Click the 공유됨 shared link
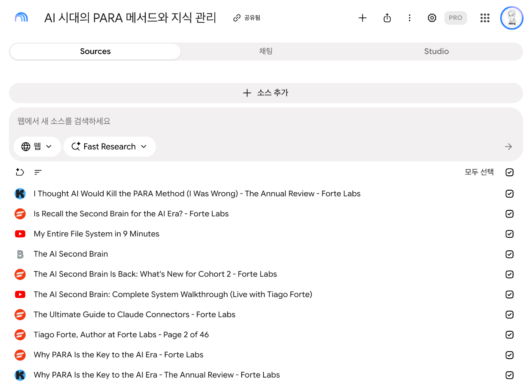 (x=247, y=18)
